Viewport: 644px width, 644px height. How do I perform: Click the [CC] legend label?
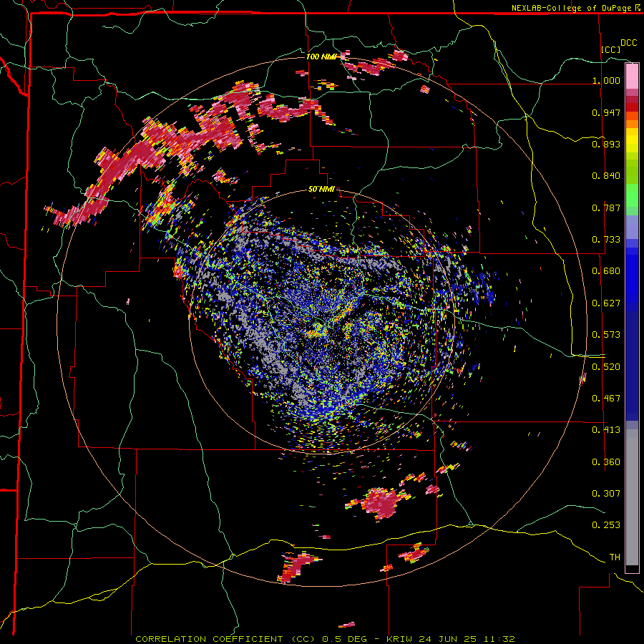(610, 49)
